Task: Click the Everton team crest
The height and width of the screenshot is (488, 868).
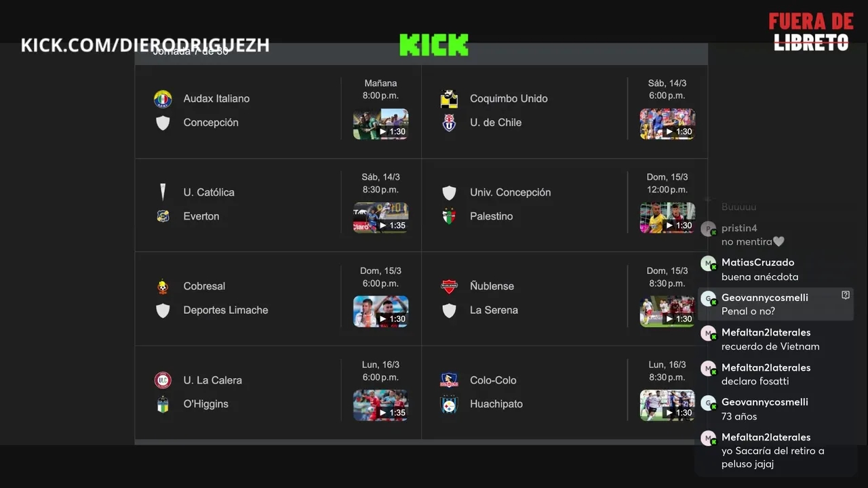Action: (x=163, y=216)
